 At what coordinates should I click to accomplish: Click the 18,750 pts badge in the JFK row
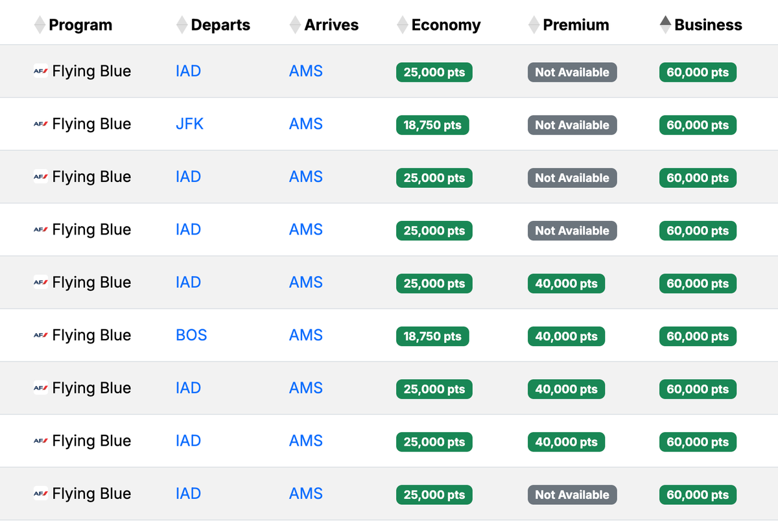point(432,124)
